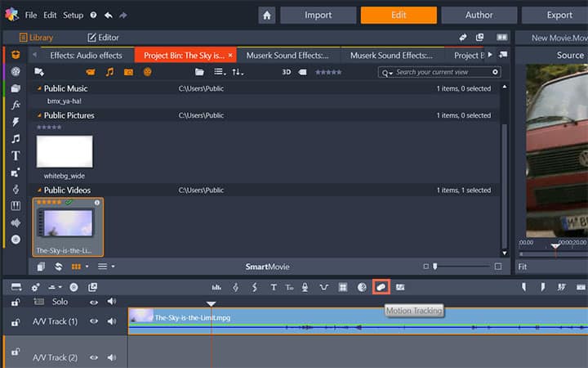Go to the Export workspace
Screen dimensions: 588x368
click(x=557, y=15)
